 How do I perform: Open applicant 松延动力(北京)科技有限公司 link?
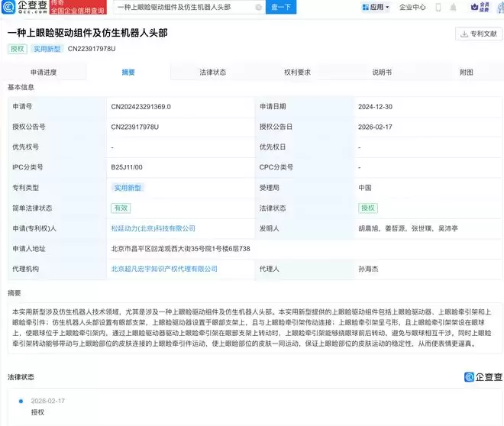[153, 228]
